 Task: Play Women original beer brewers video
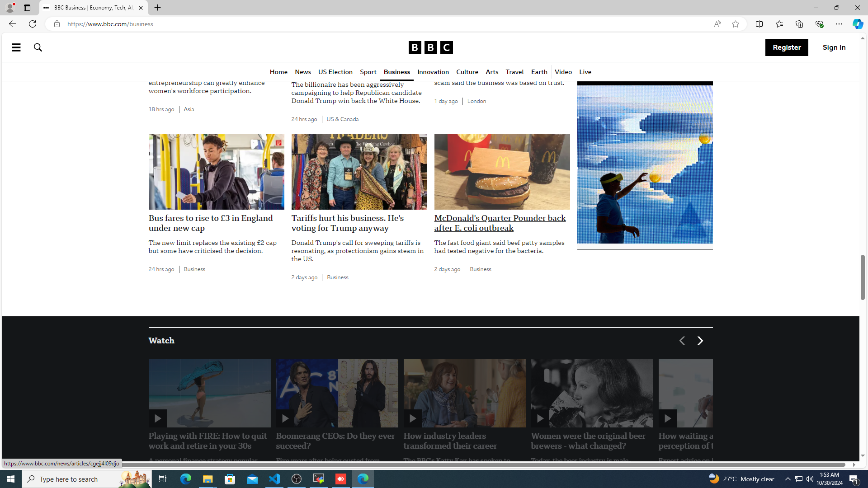pyautogui.click(x=540, y=418)
